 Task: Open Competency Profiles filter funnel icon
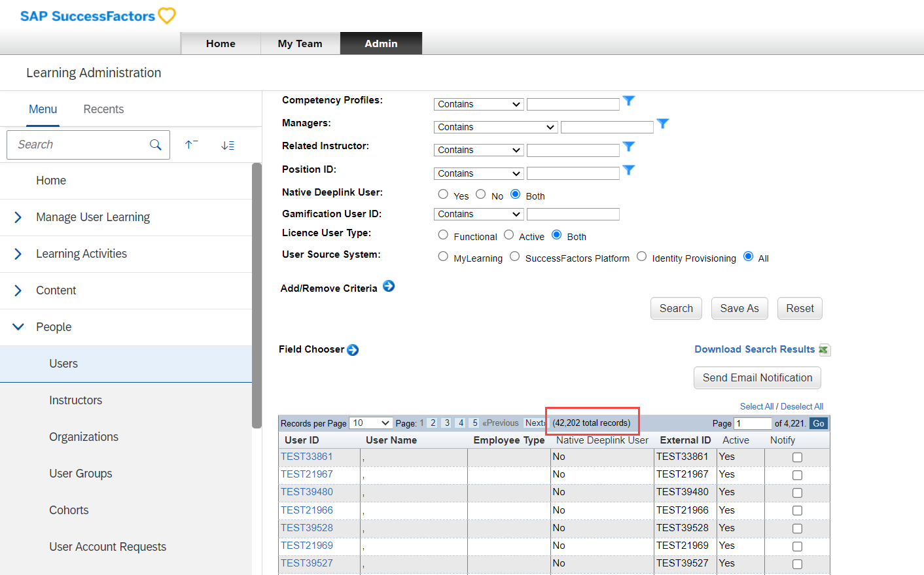[x=629, y=101]
